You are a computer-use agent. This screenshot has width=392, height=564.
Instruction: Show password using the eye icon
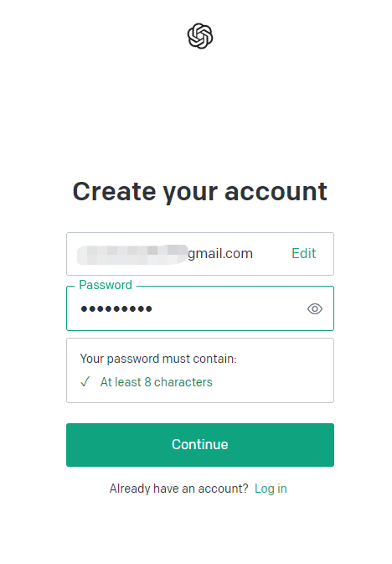(315, 308)
